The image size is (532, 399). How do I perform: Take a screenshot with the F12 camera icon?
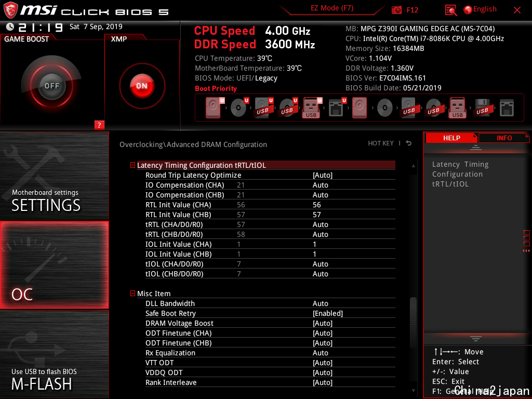click(396, 10)
